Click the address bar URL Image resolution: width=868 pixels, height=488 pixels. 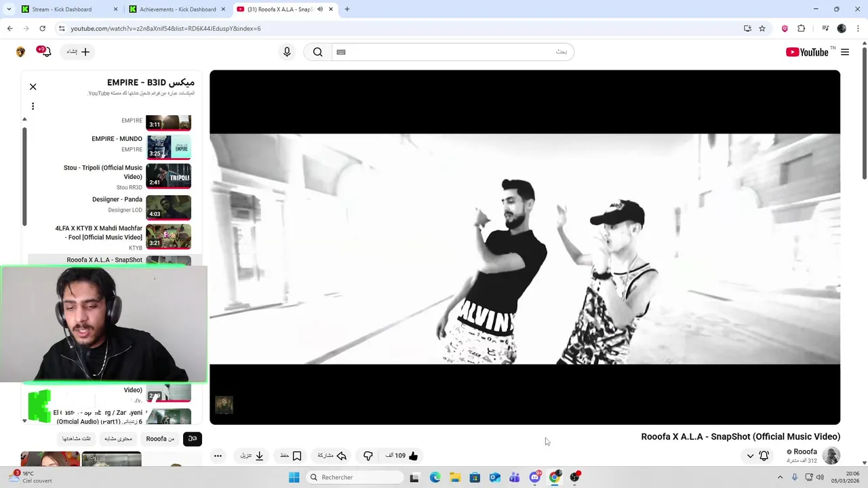(166, 28)
